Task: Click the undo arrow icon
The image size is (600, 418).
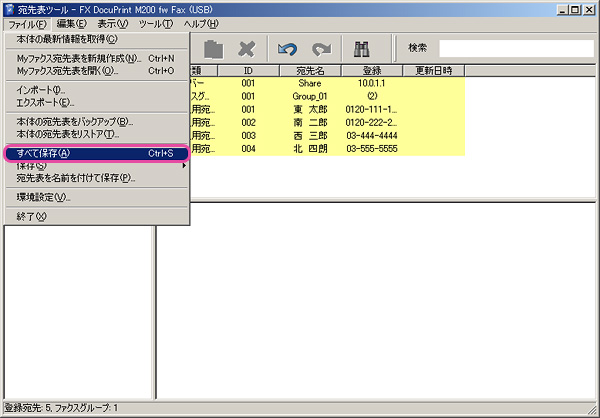Action: [288, 48]
